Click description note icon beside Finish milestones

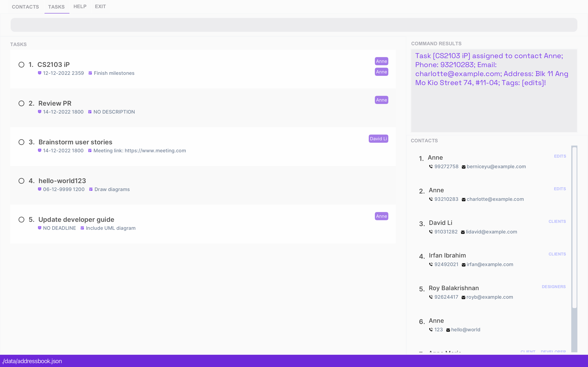coord(90,73)
